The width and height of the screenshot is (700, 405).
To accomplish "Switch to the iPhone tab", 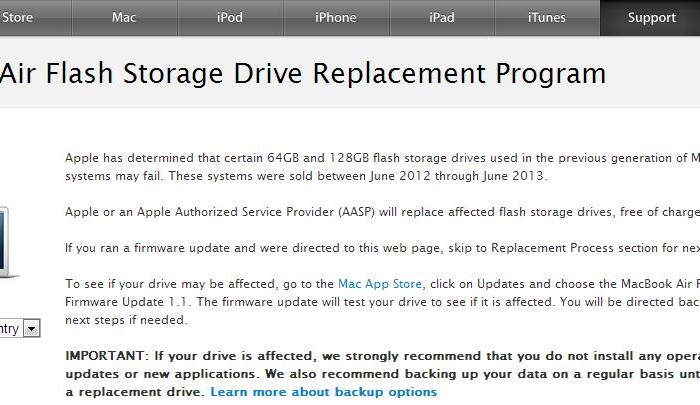I will click(x=335, y=17).
